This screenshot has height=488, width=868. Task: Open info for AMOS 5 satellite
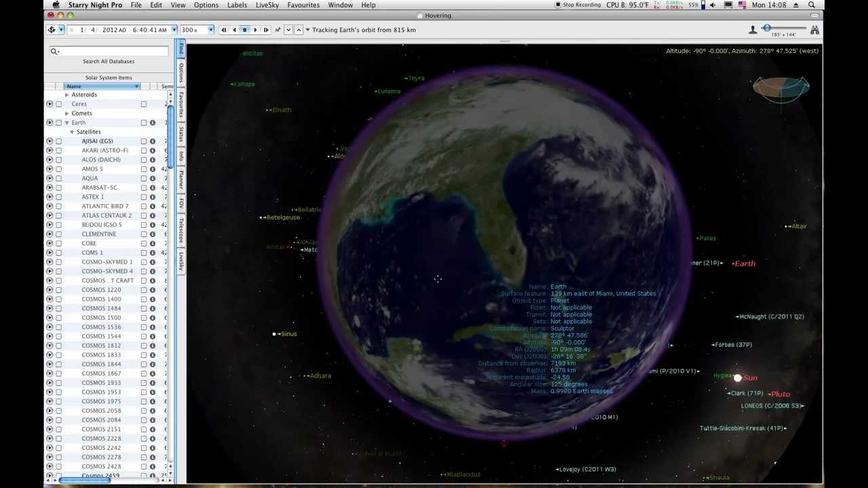[x=153, y=169]
